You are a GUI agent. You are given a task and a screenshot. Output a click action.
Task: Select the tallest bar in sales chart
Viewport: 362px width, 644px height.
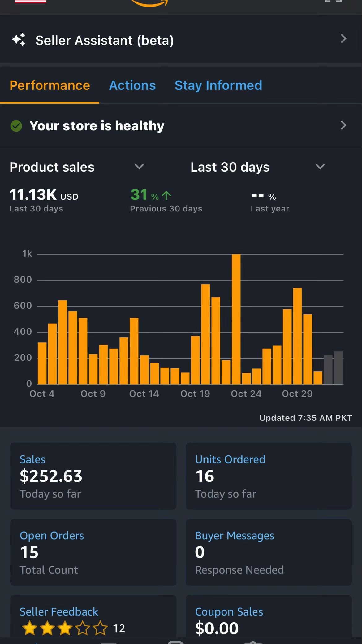click(x=236, y=319)
